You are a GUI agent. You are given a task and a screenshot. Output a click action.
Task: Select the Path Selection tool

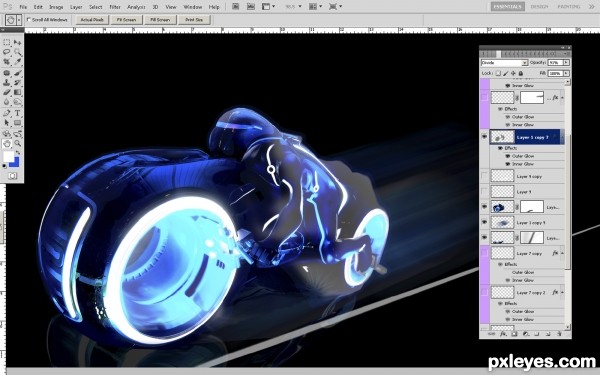click(x=7, y=123)
